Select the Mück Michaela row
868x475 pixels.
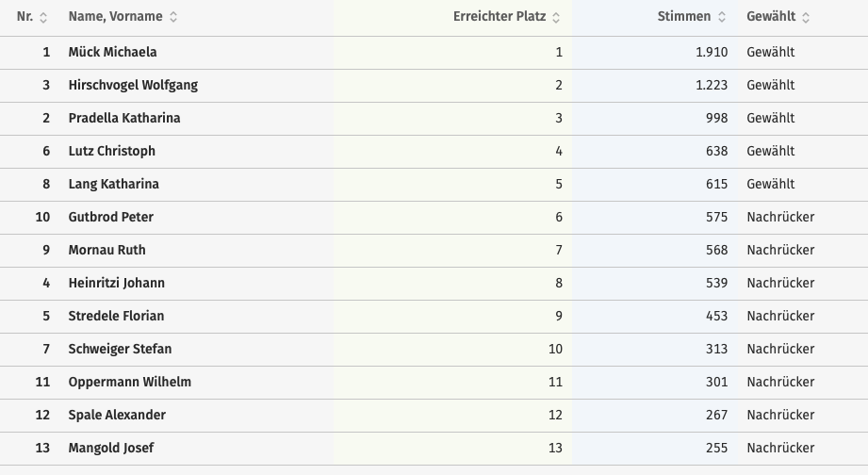point(112,52)
